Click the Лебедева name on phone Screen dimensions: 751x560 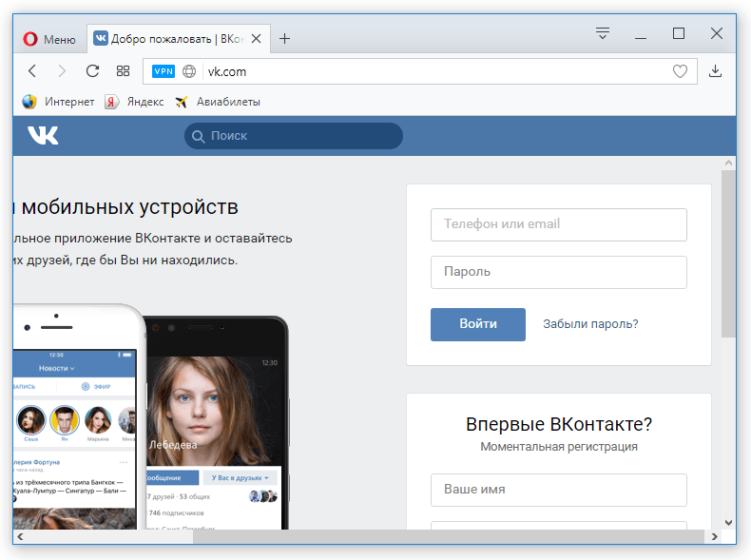point(173,445)
